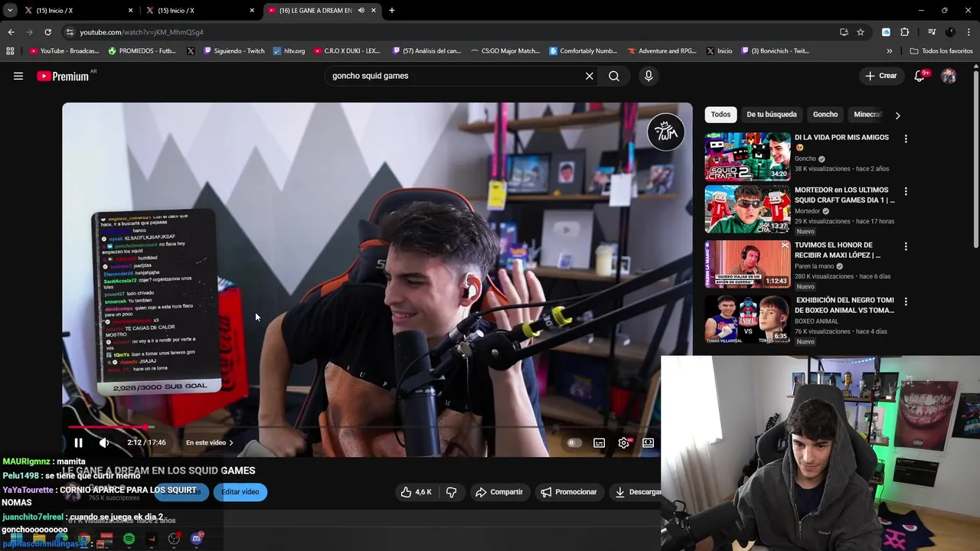This screenshot has width=980, height=551.
Task: Open 'DI LA VIDA POR MIS AMIGOS' thumbnail
Action: (747, 156)
